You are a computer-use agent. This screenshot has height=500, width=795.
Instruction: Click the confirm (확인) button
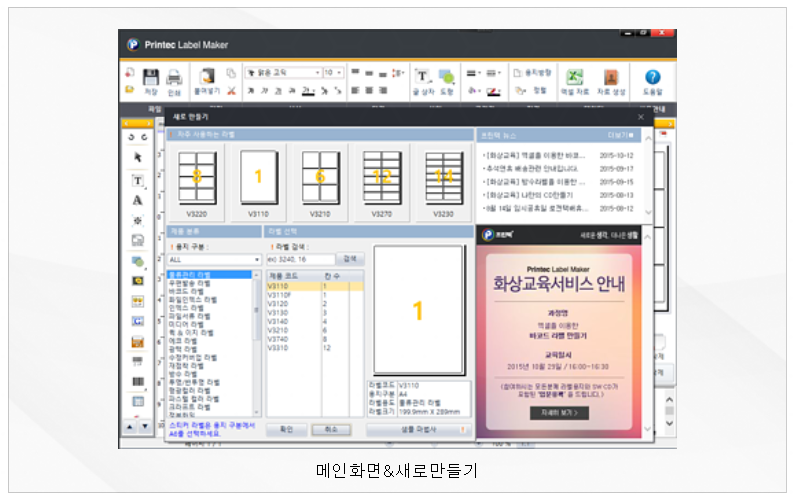click(286, 430)
